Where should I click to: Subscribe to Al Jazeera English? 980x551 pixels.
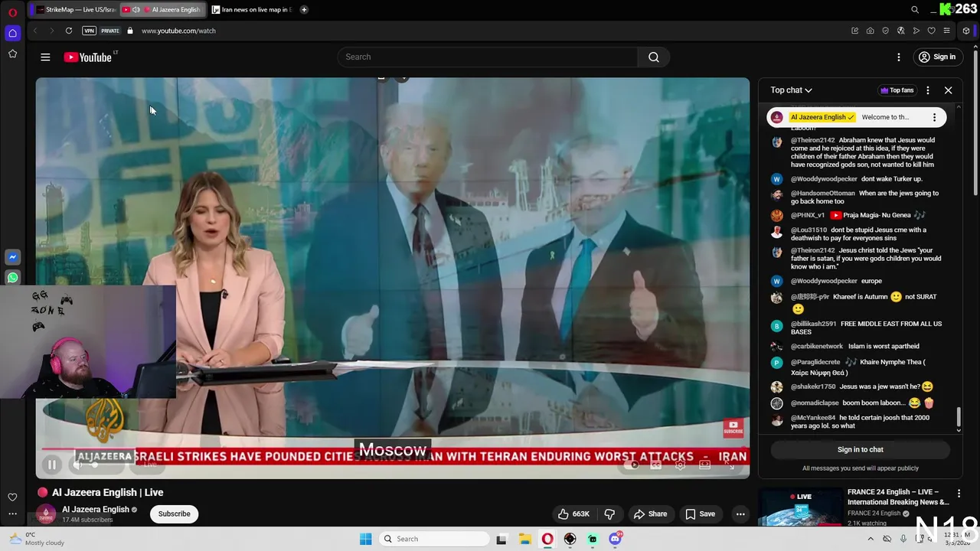174,514
